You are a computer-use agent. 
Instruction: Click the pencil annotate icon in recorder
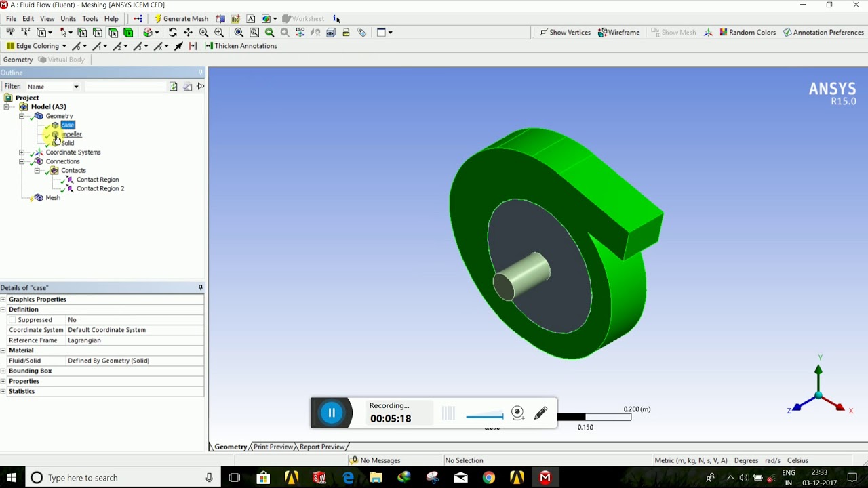[540, 413]
